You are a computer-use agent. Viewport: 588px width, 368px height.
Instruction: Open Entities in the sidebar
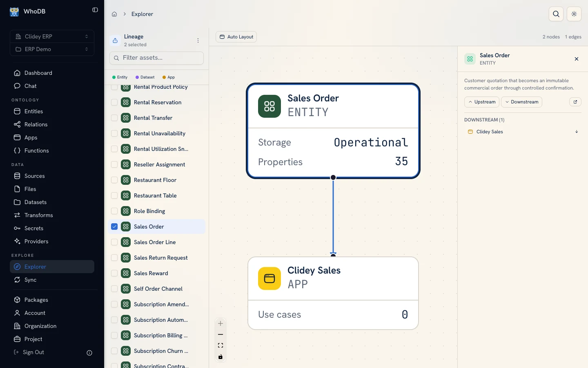pyautogui.click(x=52, y=111)
